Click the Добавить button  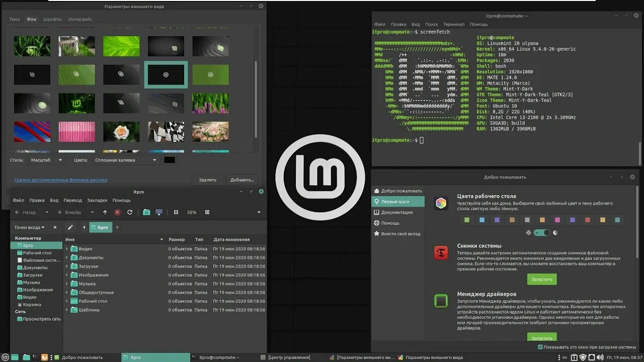click(x=242, y=179)
